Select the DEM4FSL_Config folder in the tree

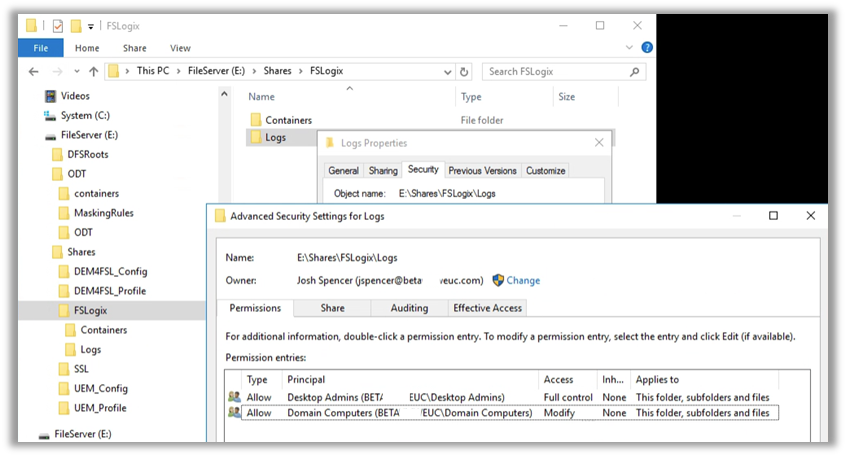tap(110, 271)
